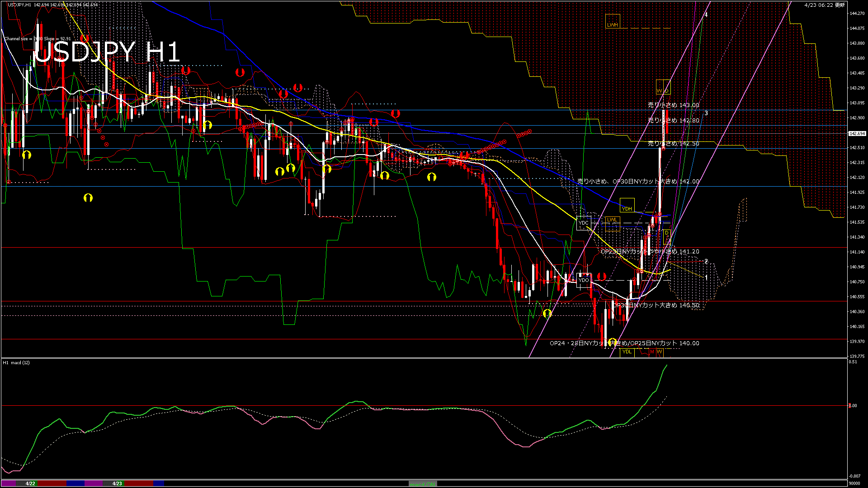Click yellow arrow marker at the 140.00 low
The image size is (868, 488).
613,342
